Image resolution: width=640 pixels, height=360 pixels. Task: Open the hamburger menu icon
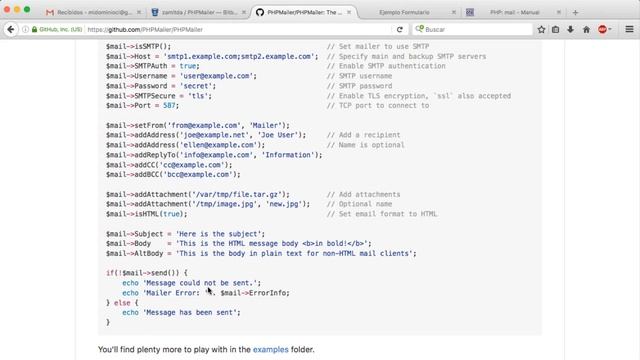[x=629, y=29]
